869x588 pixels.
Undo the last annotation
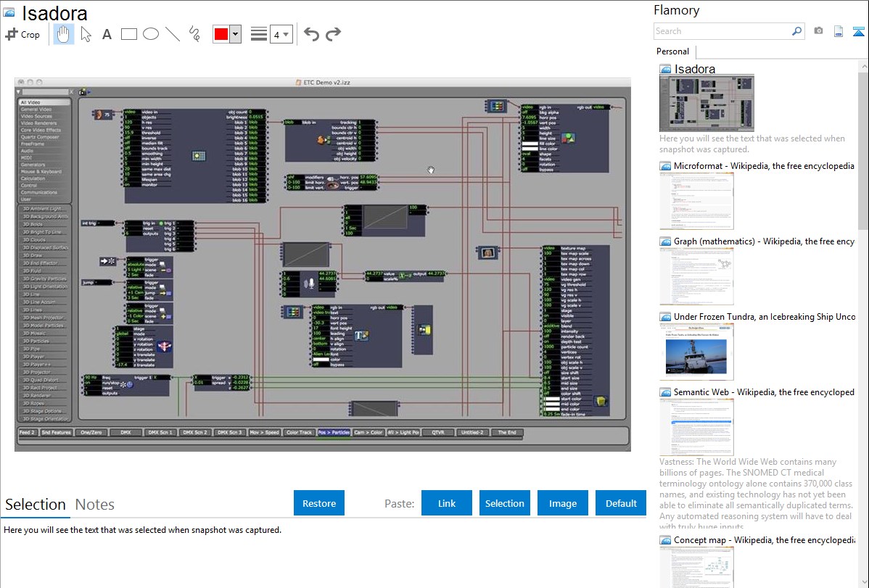[311, 34]
